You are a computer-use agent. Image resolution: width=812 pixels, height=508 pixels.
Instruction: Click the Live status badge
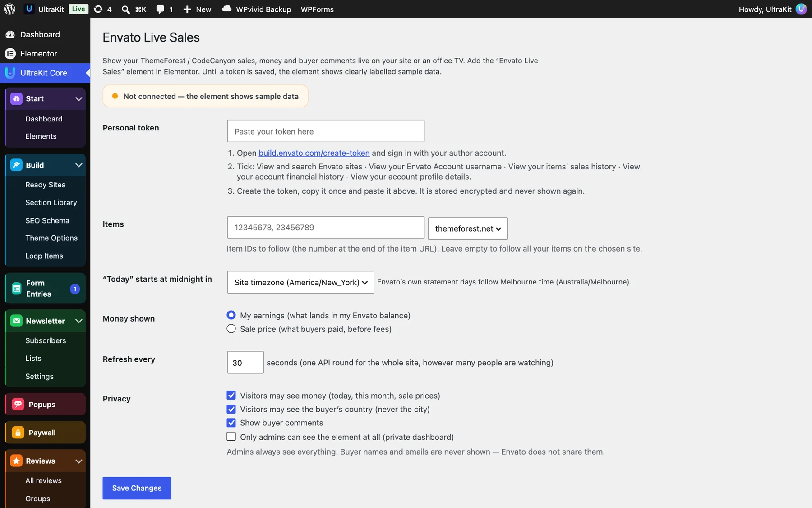tap(78, 9)
